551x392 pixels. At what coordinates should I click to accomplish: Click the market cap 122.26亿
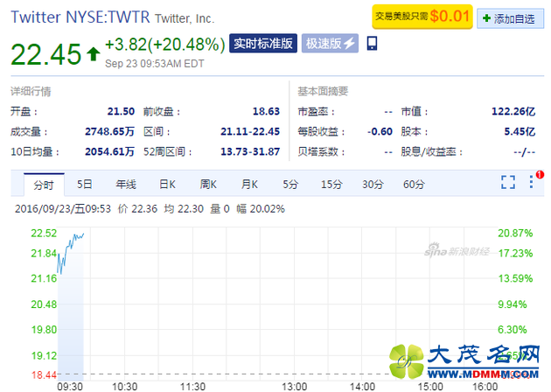point(513,111)
